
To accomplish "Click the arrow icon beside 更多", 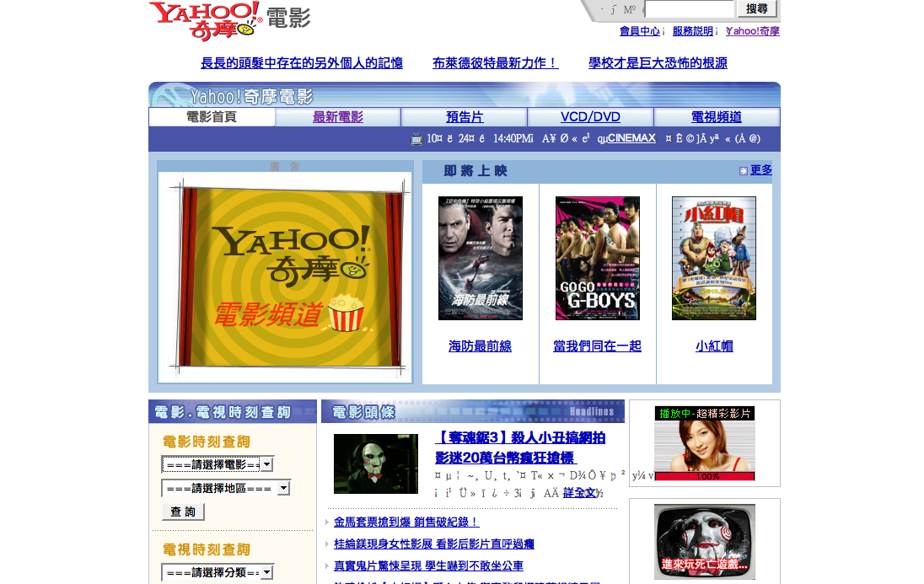I will tap(743, 171).
